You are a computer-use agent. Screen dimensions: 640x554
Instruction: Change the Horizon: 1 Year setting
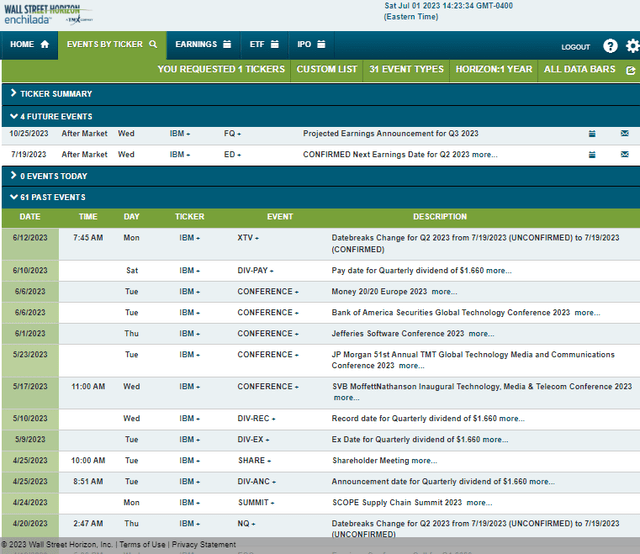click(x=494, y=69)
